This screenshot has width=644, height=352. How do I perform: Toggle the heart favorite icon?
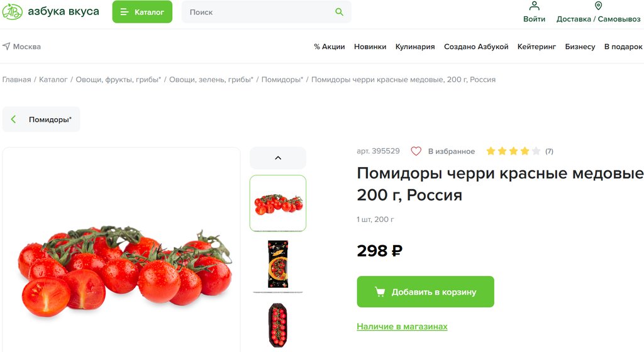(x=416, y=151)
